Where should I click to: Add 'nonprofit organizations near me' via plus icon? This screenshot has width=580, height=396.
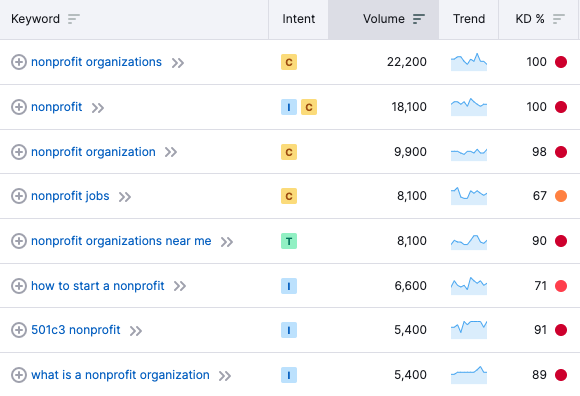(x=18, y=241)
